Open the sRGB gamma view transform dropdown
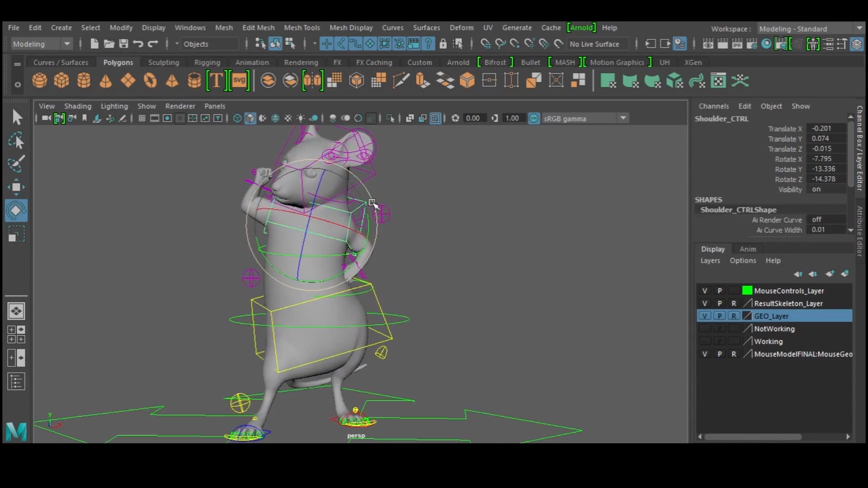Viewport: 868px width, 488px height. click(585, 118)
